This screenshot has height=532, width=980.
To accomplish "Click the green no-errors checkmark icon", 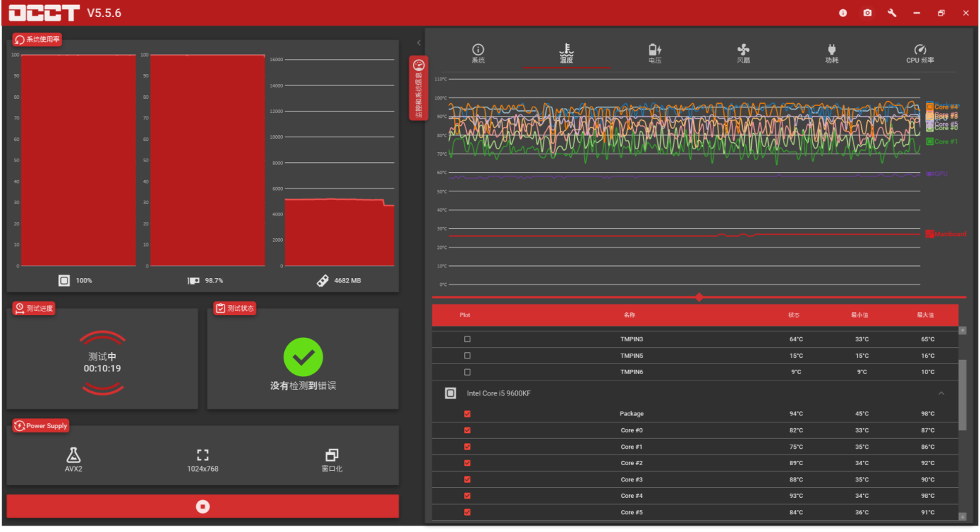I will pyautogui.click(x=303, y=357).
